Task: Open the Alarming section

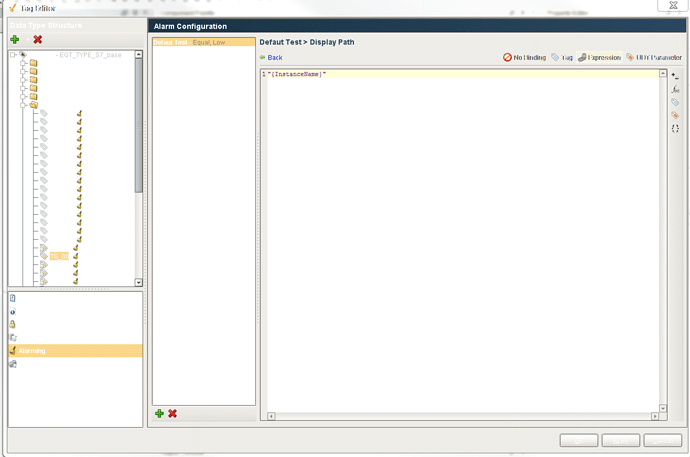Action: (75, 351)
